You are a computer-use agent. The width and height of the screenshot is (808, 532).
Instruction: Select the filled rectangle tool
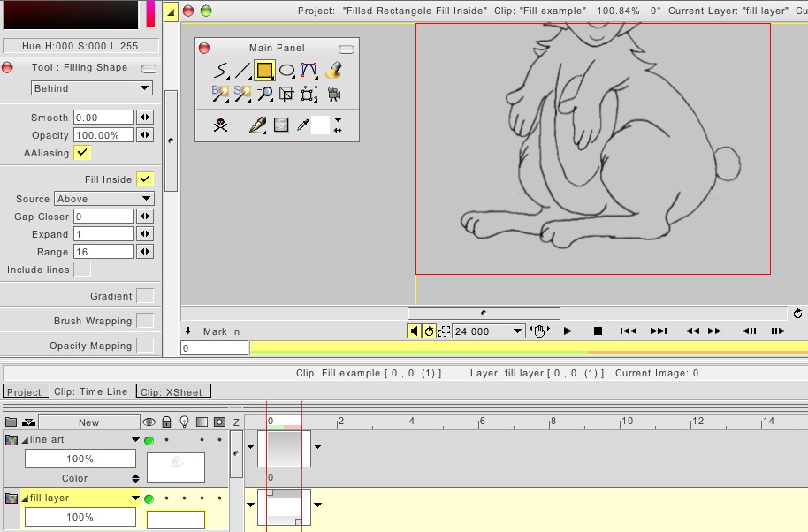click(x=264, y=70)
